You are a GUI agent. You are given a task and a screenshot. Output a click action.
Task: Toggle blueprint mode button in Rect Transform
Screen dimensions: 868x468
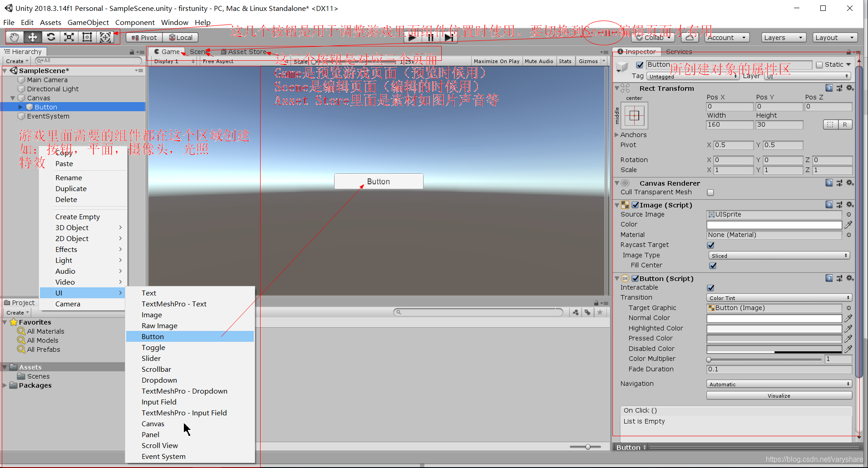click(830, 124)
